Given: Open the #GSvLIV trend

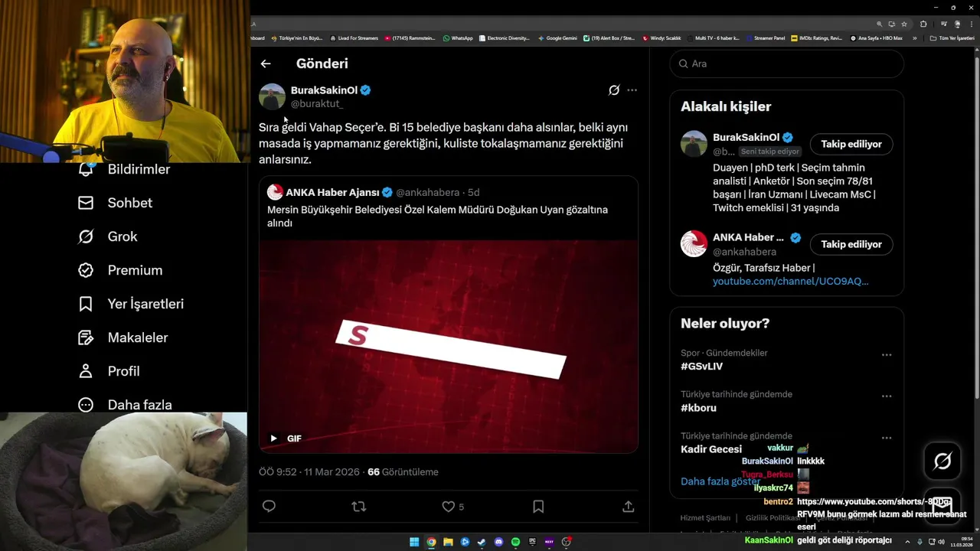Looking at the screenshot, I should [701, 367].
